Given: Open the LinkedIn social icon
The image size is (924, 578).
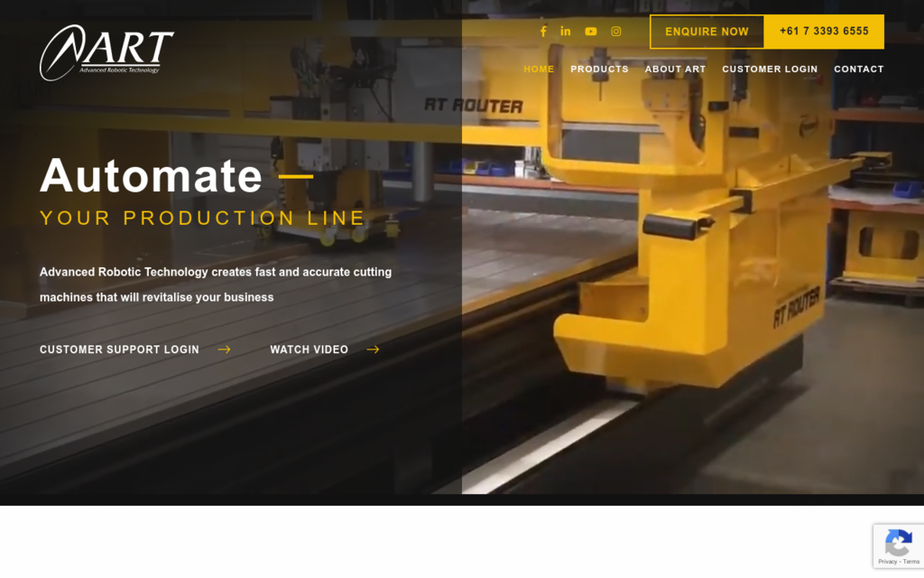Looking at the screenshot, I should (566, 32).
